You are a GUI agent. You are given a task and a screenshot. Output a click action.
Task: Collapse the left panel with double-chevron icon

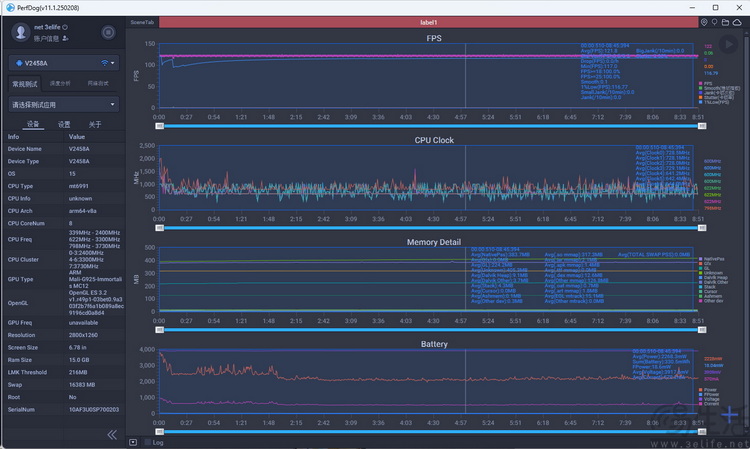(x=112, y=434)
